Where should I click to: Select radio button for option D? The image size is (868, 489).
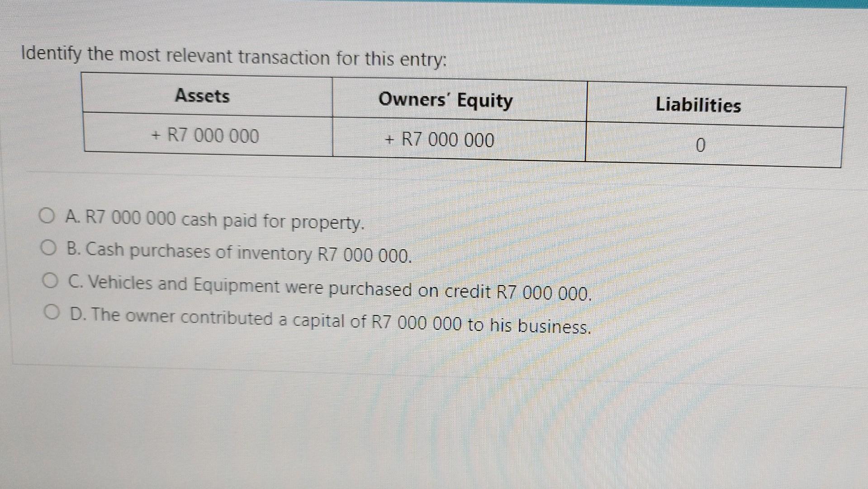click(52, 311)
